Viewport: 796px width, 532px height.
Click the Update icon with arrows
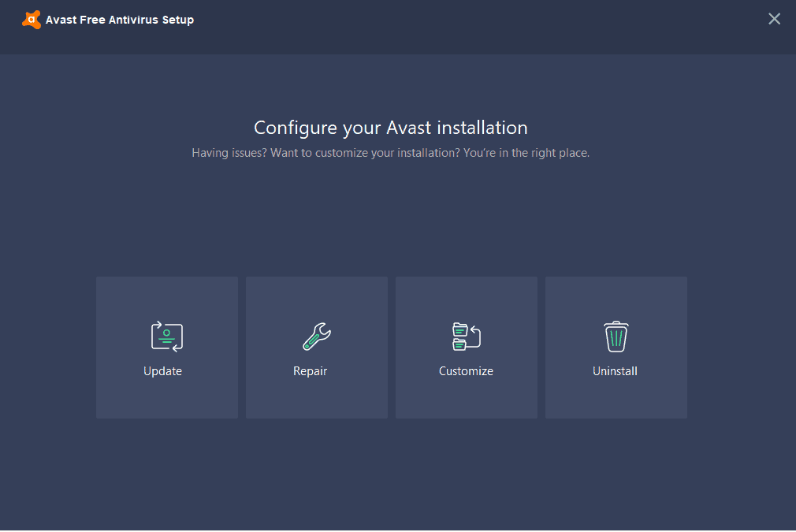[x=167, y=336]
